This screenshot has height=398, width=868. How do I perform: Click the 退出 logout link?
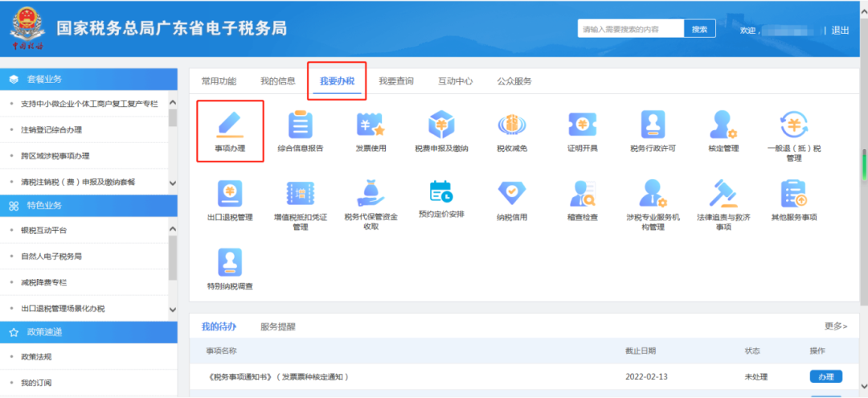click(840, 31)
